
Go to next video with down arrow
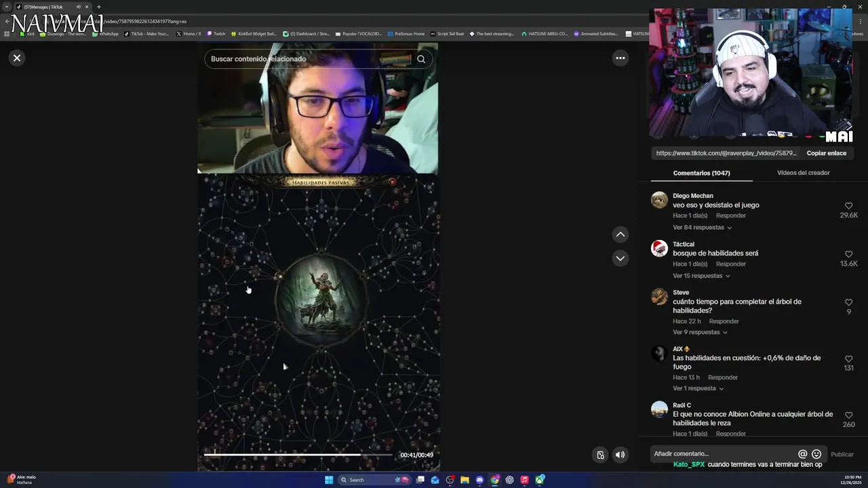tap(620, 258)
